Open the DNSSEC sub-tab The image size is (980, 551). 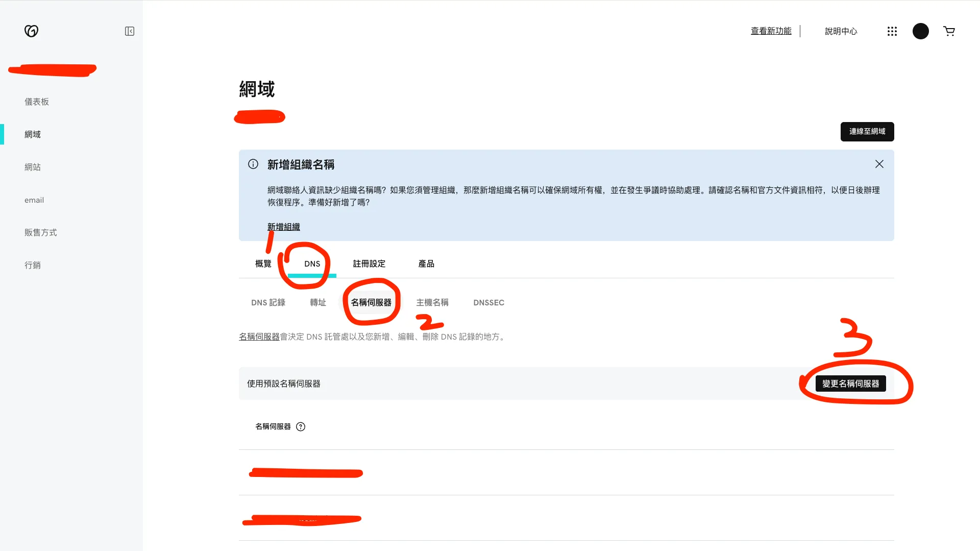(x=488, y=302)
